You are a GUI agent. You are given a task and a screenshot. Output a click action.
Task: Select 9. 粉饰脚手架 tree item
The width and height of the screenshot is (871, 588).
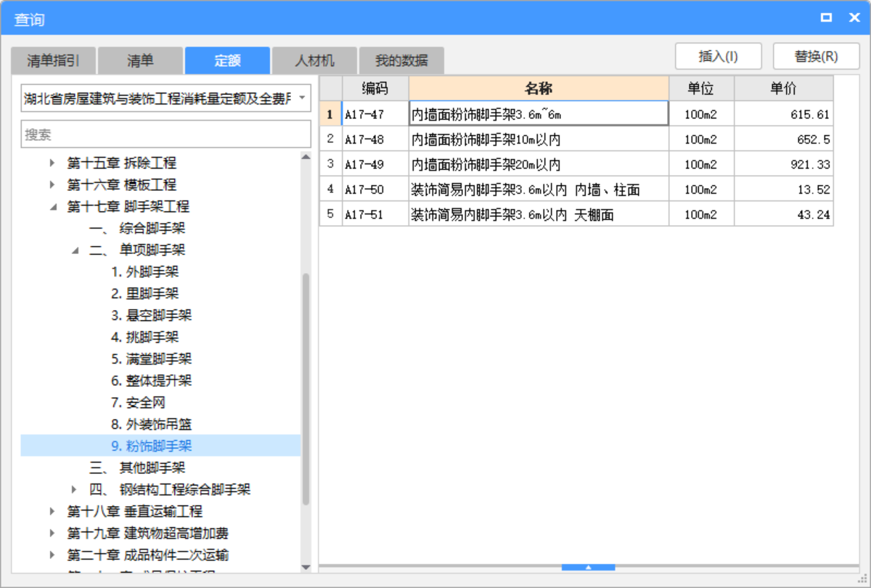(x=152, y=446)
